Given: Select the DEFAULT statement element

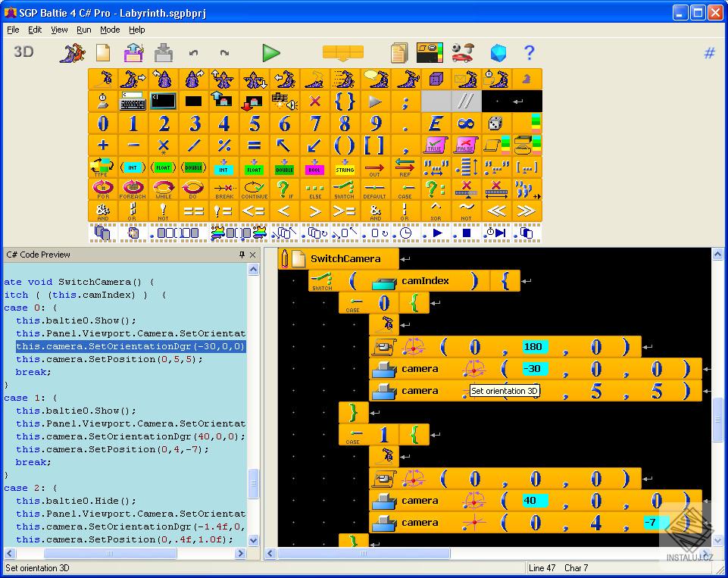Looking at the screenshot, I should [x=375, y=189].
